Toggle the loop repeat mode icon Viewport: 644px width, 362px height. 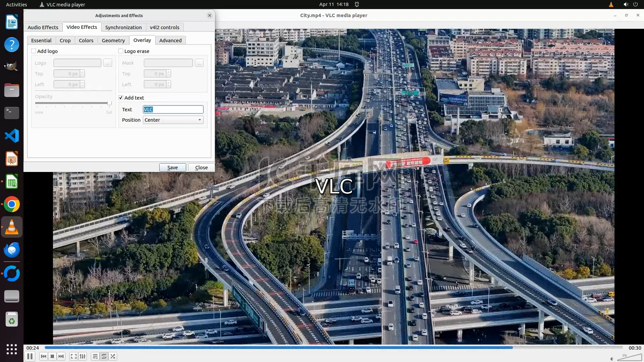[104, 356]
